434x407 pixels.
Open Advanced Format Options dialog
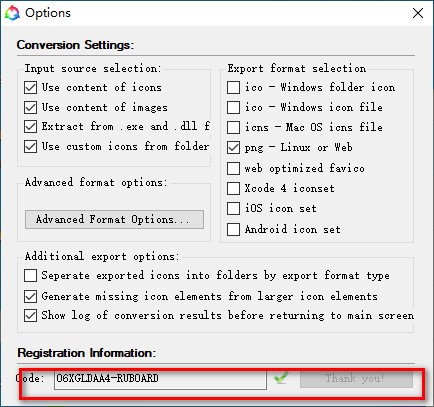point(114,219)
